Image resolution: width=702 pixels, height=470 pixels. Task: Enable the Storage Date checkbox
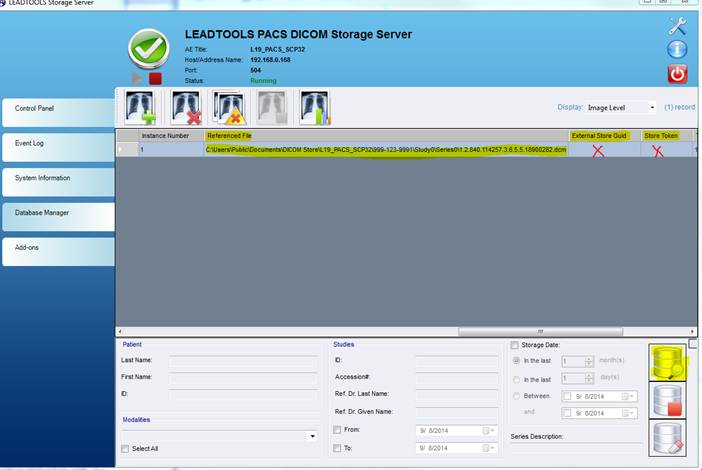pyautogui.click(x=515, y=345)
